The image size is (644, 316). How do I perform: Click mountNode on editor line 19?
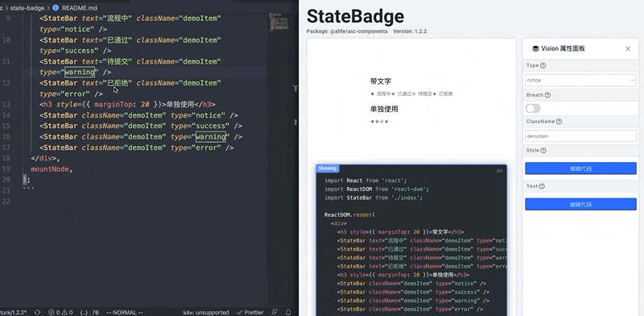(50, 169)
